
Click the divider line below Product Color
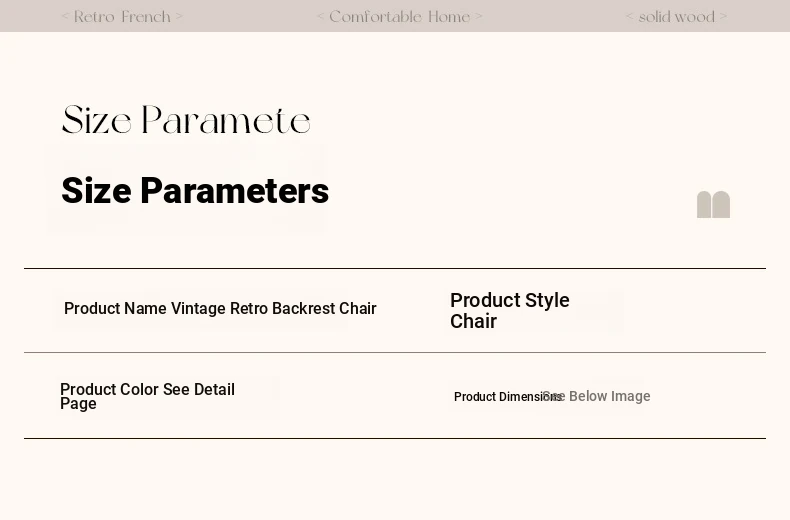pyautogui.click(x=395, y=438)
